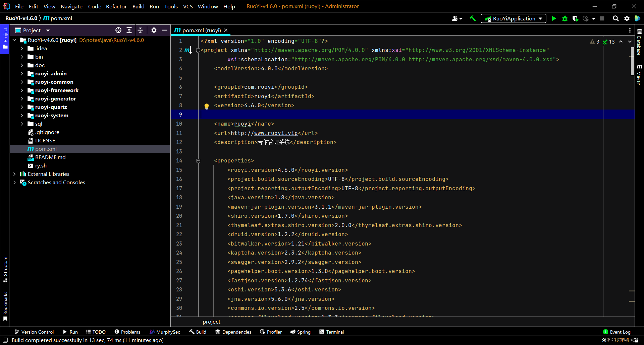The height and width of the screenshot is (345, 644).
Task: Expand the ruoyi-framework module
Action: [22, 90]
